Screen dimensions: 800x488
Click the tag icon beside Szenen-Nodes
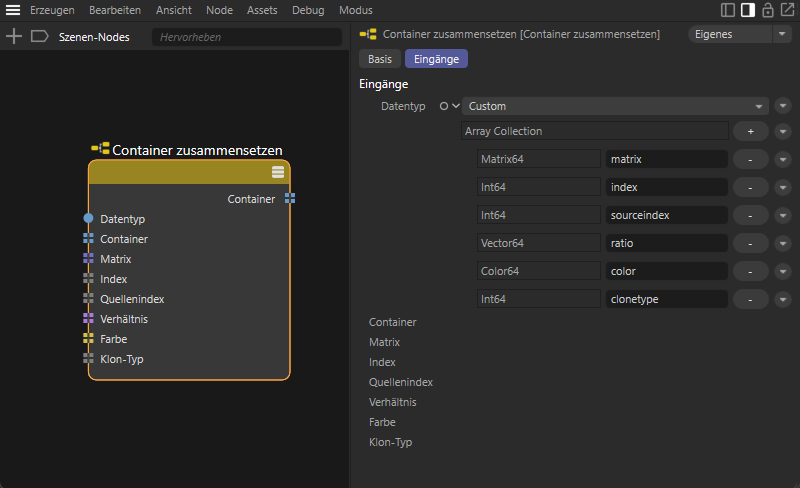pyautogui.click(x=40, y=36)
